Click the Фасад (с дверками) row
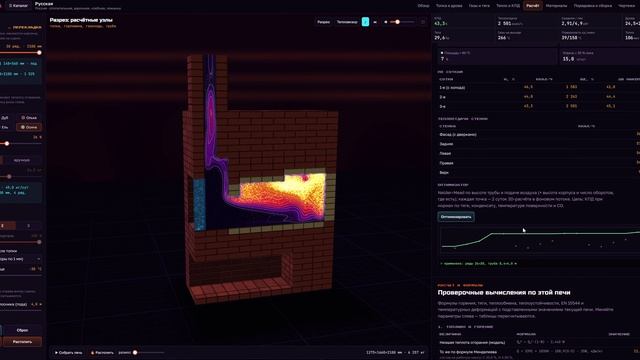This screenshot has height=360, width=640. 539,134
